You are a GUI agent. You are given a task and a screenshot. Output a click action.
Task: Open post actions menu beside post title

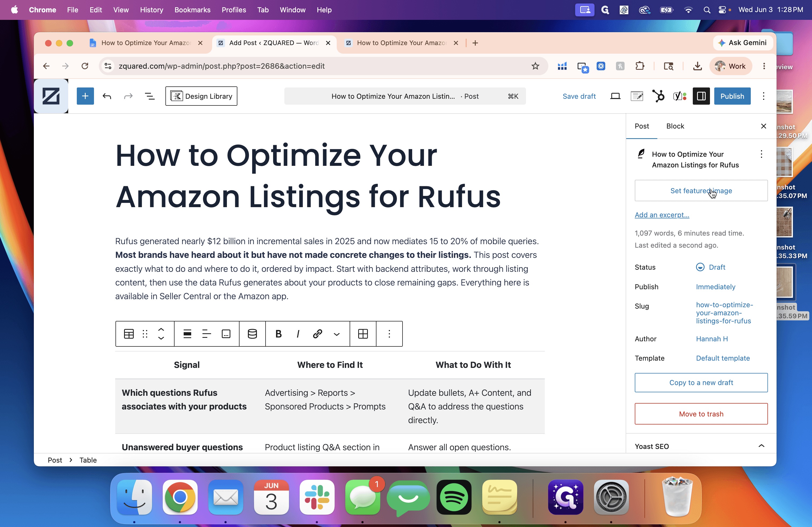tap(761, 154)
